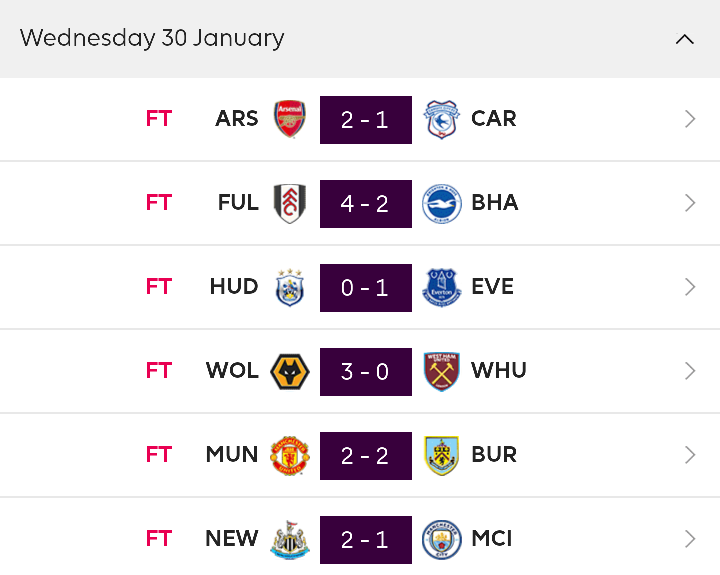Select the Wolves wolf-head badge

pyautogui.click(x=290, y=372)
